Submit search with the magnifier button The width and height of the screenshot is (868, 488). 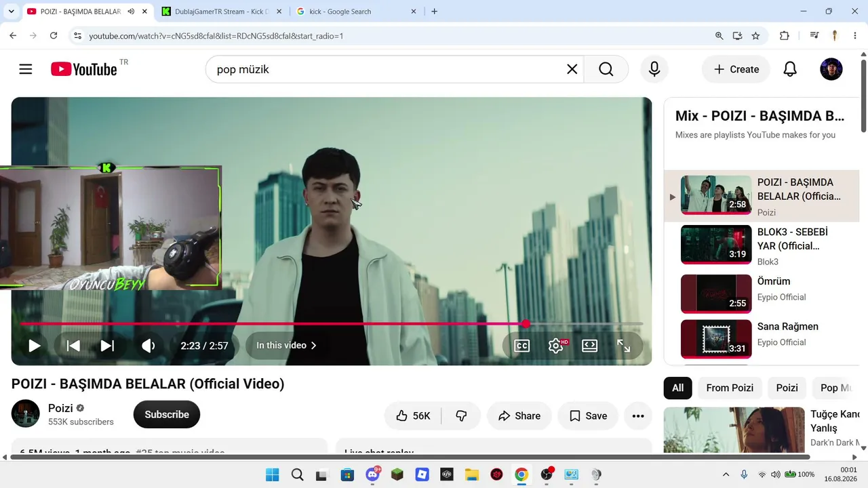606,69
